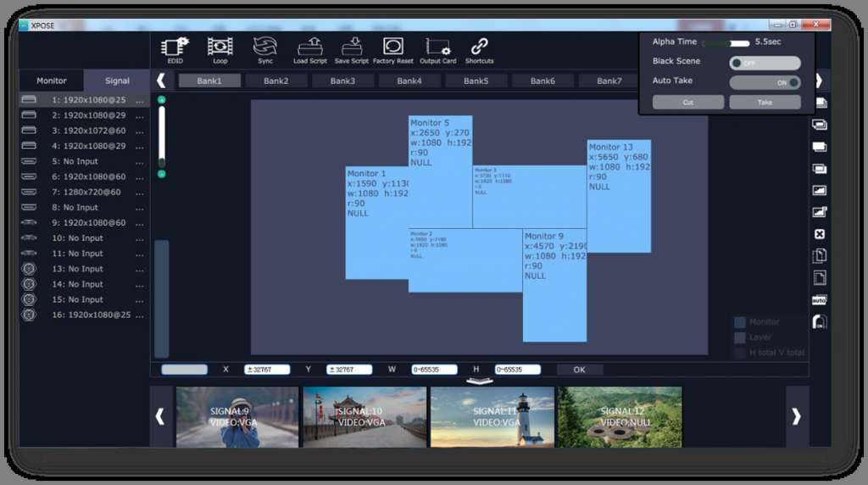868x485 pixels.
Task: Click the Save Script icon
Action: [352, 47]
